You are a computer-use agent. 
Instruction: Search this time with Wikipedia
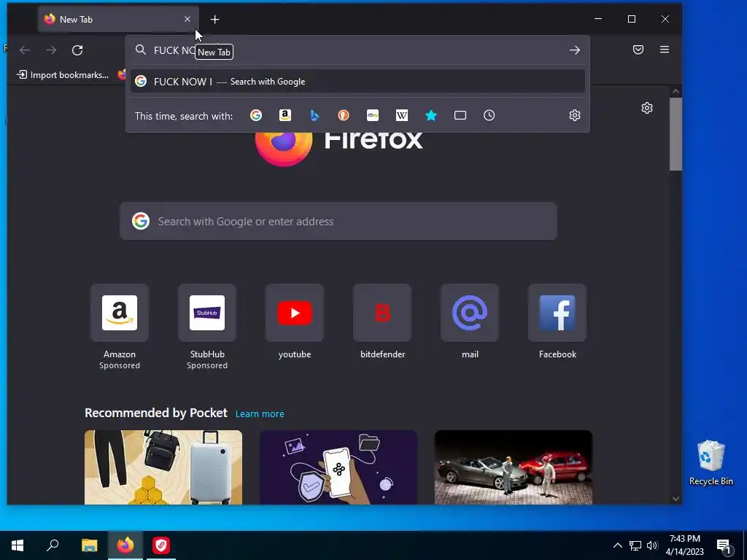(402, 115)
